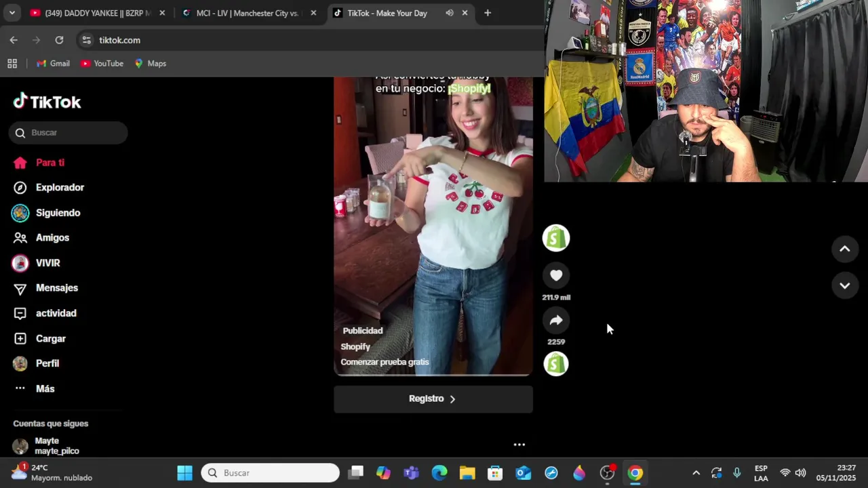
Task: Open Outlook from taskbar
Action: 523,472
